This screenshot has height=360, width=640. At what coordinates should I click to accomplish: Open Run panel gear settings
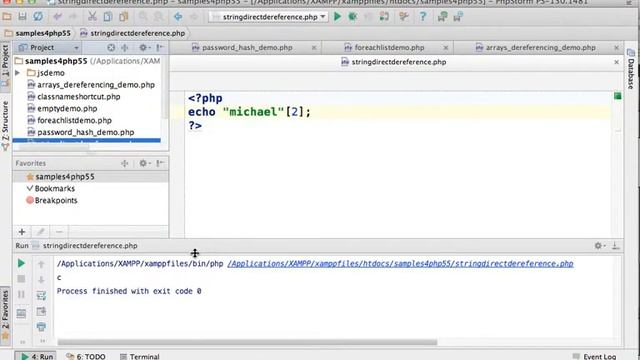tap(599, 246)
